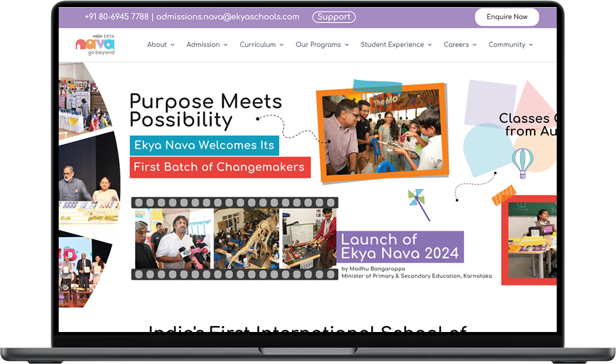Click the Support button

pos(334,17)
